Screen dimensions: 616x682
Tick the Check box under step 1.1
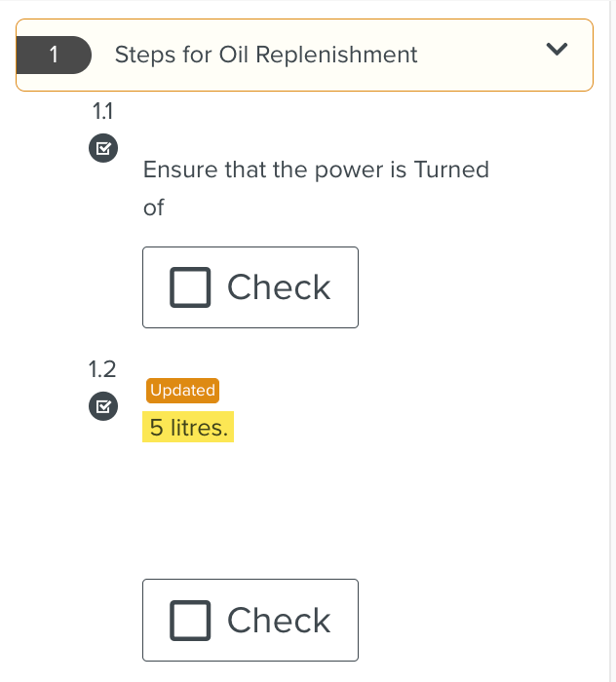[191, 287]
